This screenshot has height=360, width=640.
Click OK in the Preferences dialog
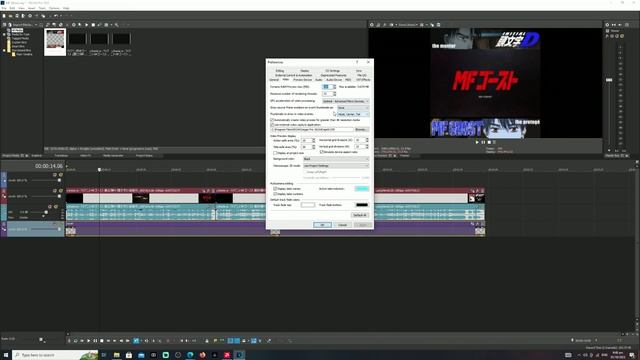point(322,225)
